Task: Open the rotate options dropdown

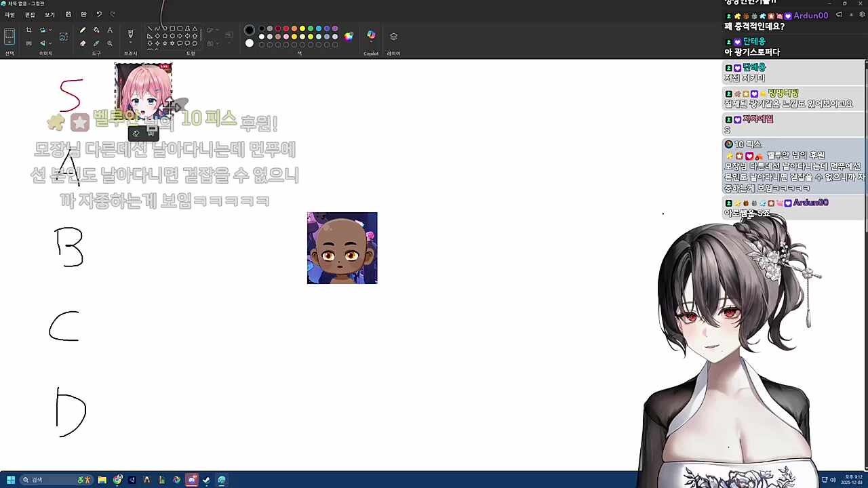Action: [50, 30]
